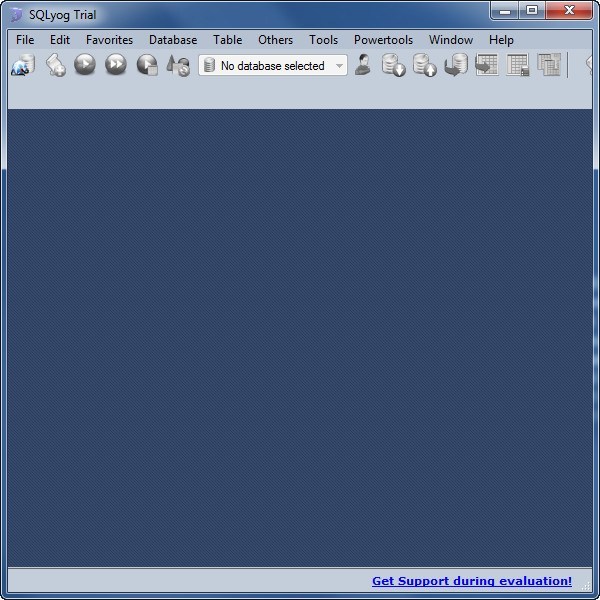Viewport: 600px width, 600px height.
Task: Open the Favorites menu
Action: pyautogui.click(x=109, y=40)
